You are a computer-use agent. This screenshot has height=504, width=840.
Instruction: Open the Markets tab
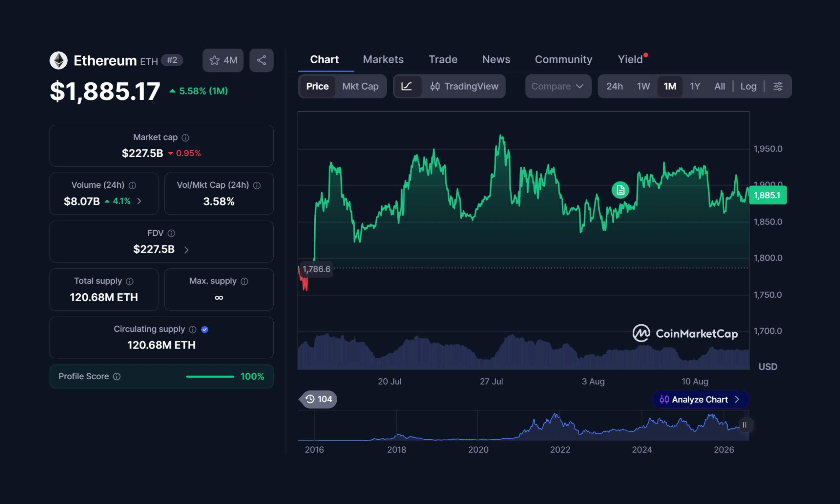(383, 59)
